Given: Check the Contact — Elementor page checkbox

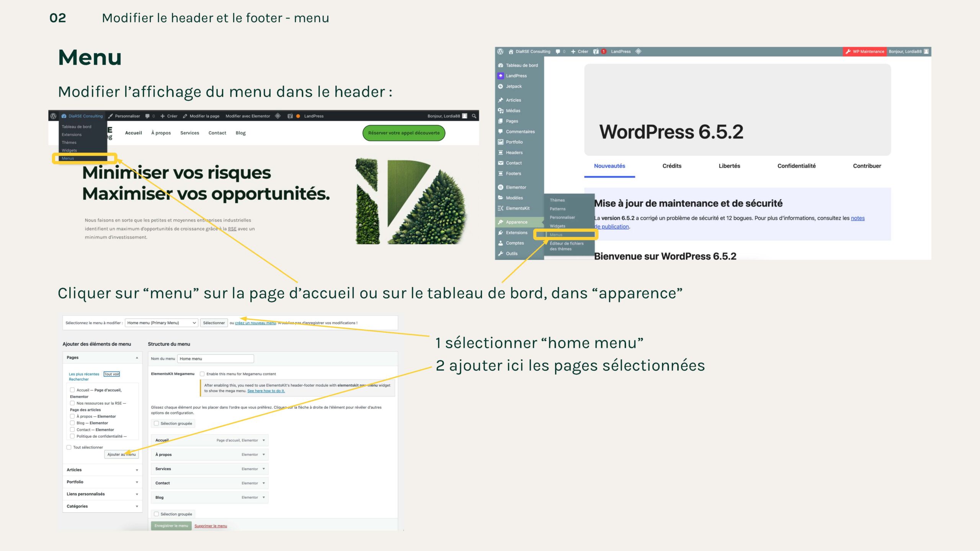Looking at the screenshot, I should [72, 430].
